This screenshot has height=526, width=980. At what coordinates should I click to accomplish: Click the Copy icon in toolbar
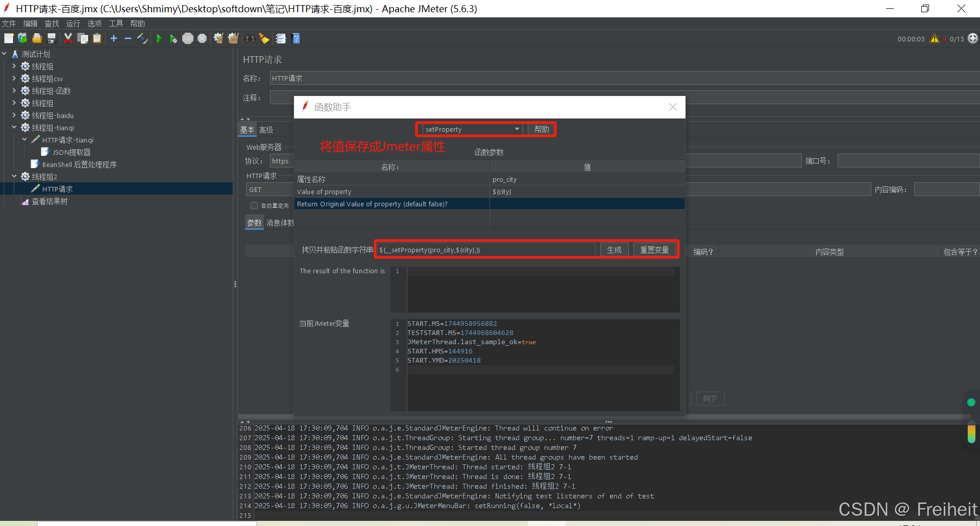(x=83, y=38)
